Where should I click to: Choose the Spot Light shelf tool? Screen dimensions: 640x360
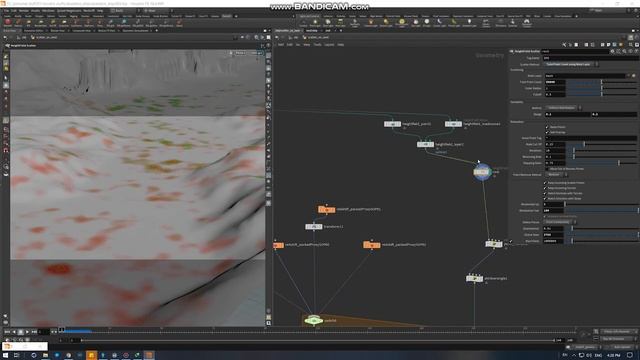coord(328,23)
